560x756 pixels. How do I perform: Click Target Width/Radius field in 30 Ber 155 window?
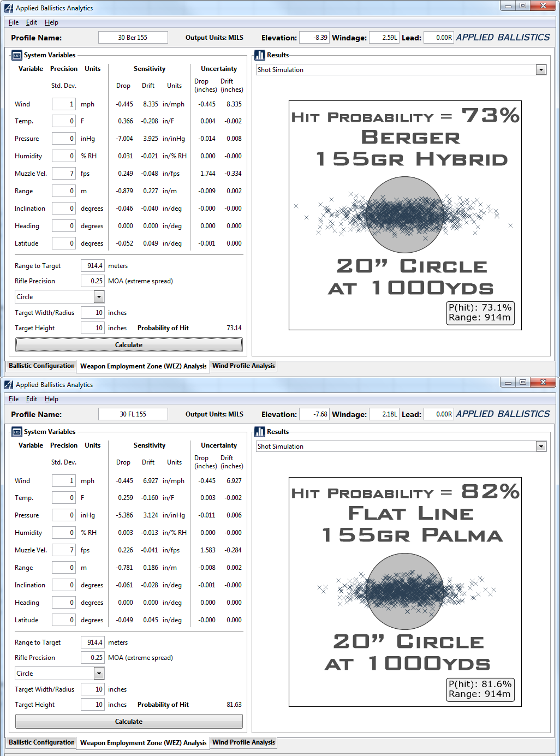pyautogui.click(x=93, y=313)
